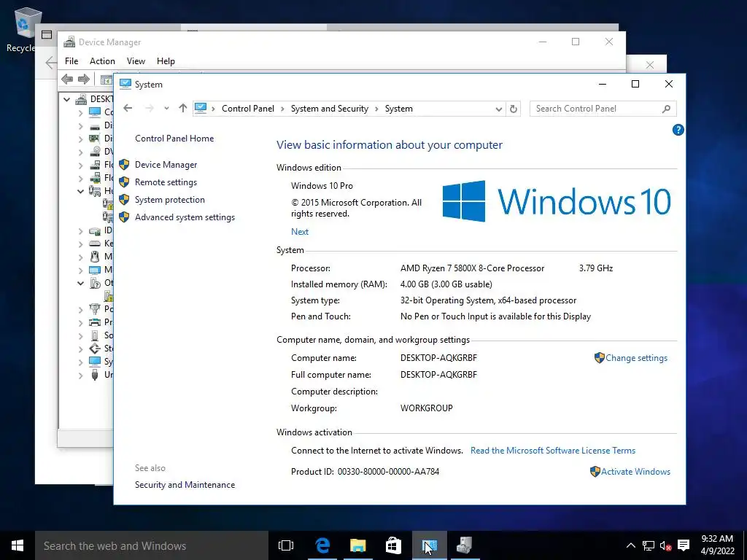Image resolution: width=747 pixels, height=560 pixels.
Task: Click the Up arrow in System window navigation
Action: click(x=183, y=108)
